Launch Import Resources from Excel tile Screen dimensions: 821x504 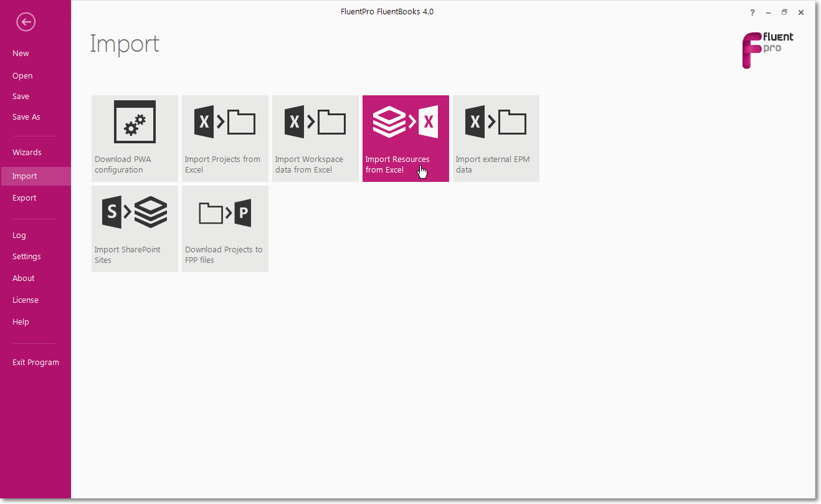coord(406,138)
